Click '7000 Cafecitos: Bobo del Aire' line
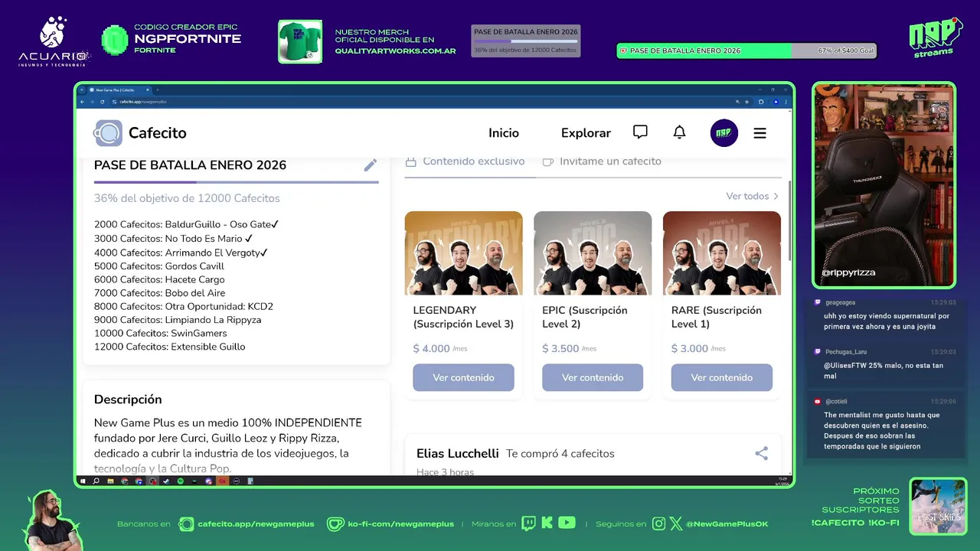Image resolution: width=980 pixels, height=551 pixels. tap(160, 293)
